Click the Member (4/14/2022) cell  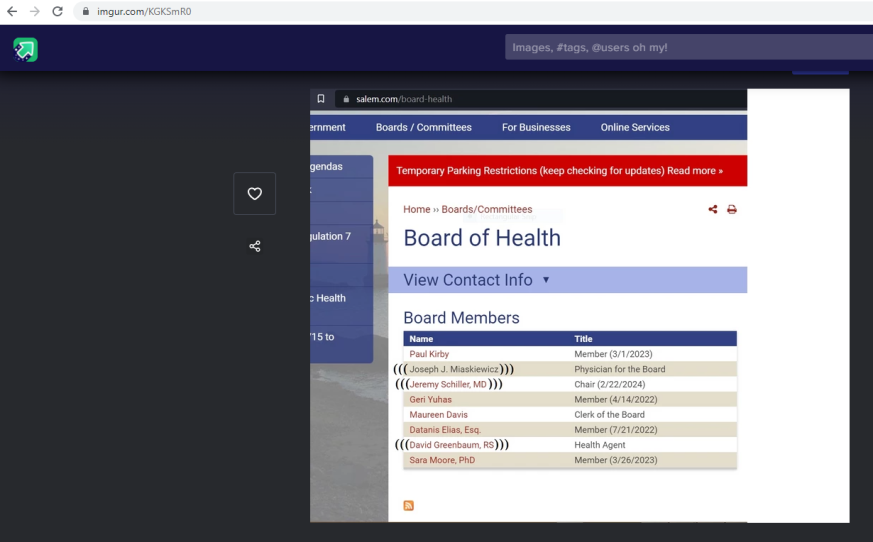[615, 399]
